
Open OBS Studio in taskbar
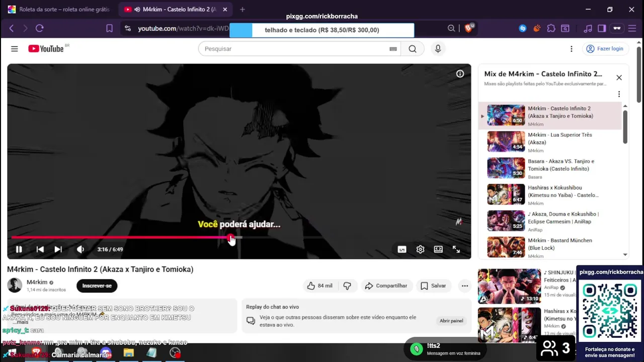click(x=175, y=352)
